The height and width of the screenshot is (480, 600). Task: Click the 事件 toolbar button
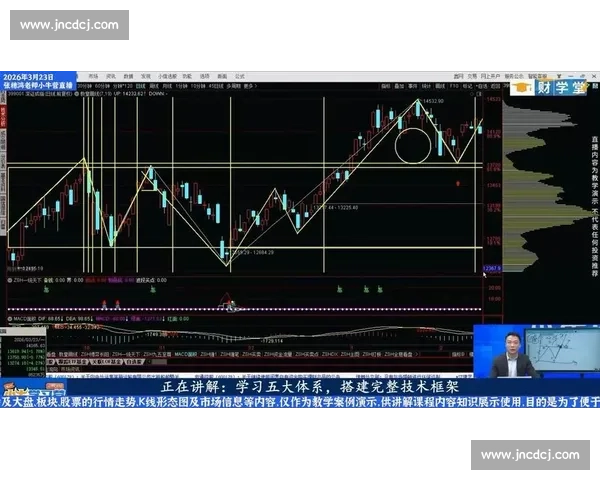[412, 86]
